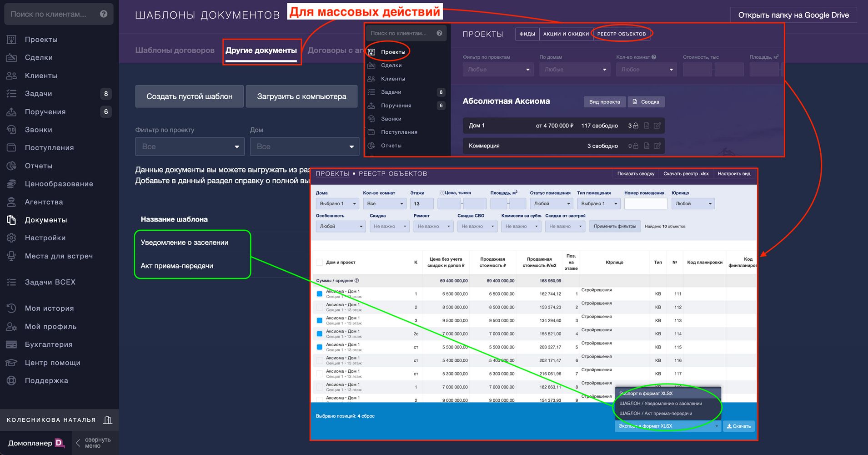Open the Юрлицо dropdown in registry inset
The image size is (868, 455).
tap(693, 204)
